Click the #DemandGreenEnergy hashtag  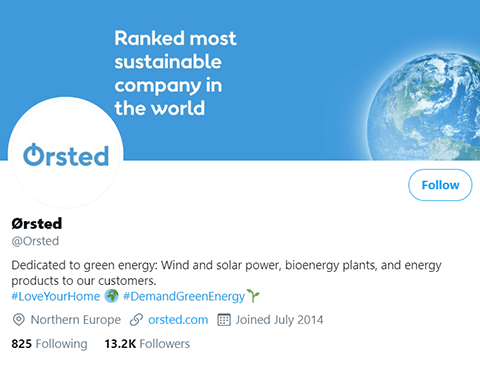(x=184, y=296)
